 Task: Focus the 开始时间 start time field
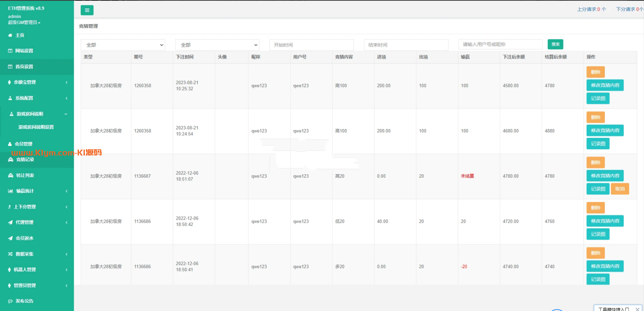pos(311,45)
